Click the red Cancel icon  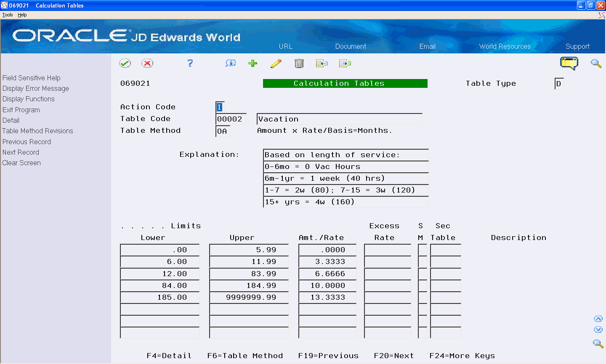[148, 63]
